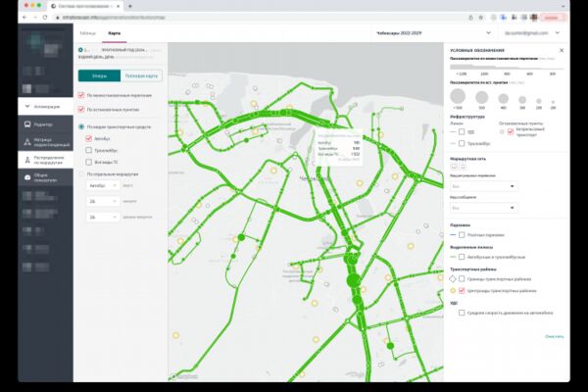Close the current browser tab

119,6
